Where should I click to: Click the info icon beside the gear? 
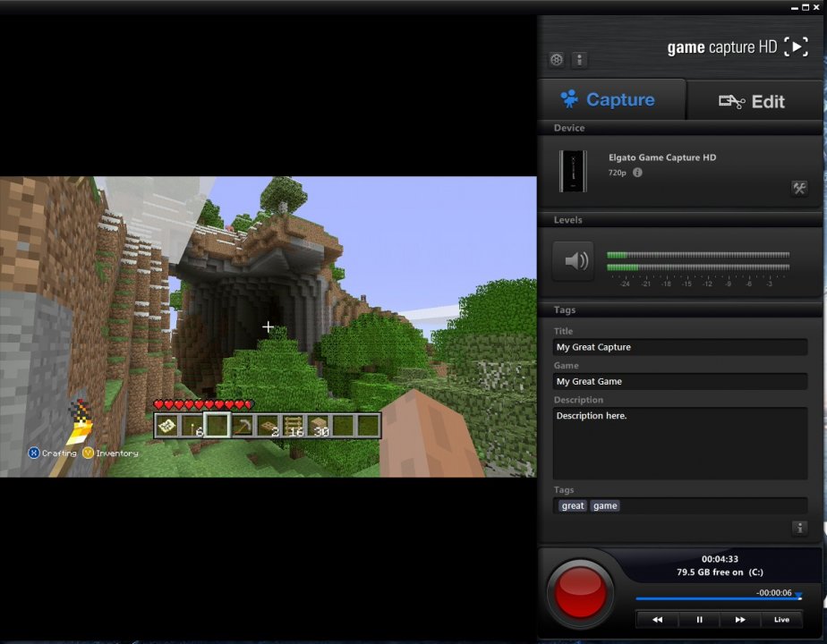click(x=579, y=60)
